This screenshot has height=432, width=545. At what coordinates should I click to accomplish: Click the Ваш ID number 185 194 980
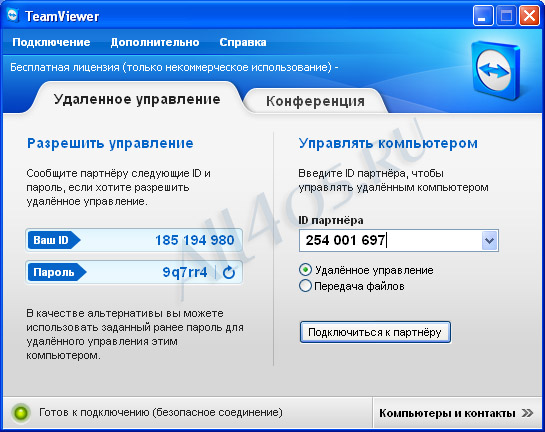[195, 240]
